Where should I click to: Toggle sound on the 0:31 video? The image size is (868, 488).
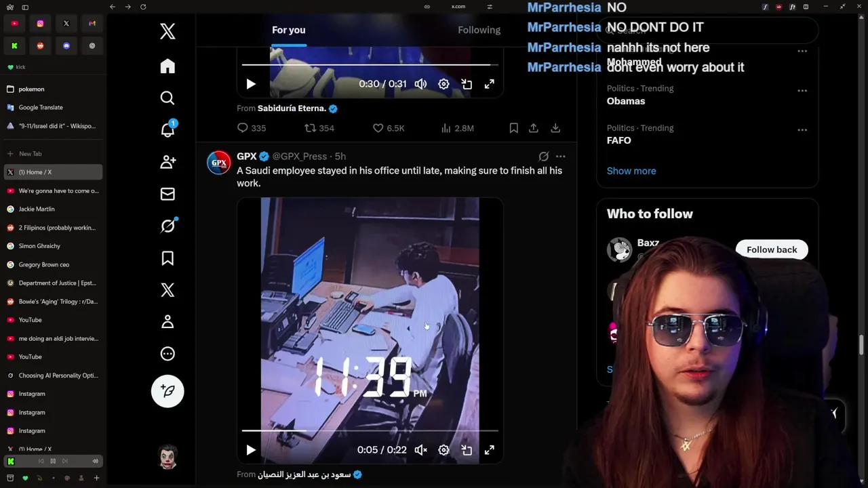tap(421, 84)
